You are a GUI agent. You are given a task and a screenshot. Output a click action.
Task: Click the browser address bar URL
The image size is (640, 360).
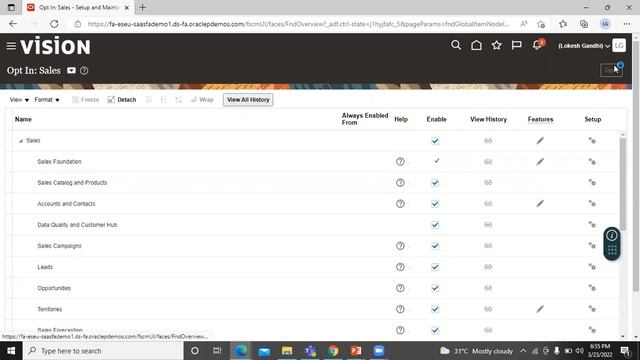(298, 24)
